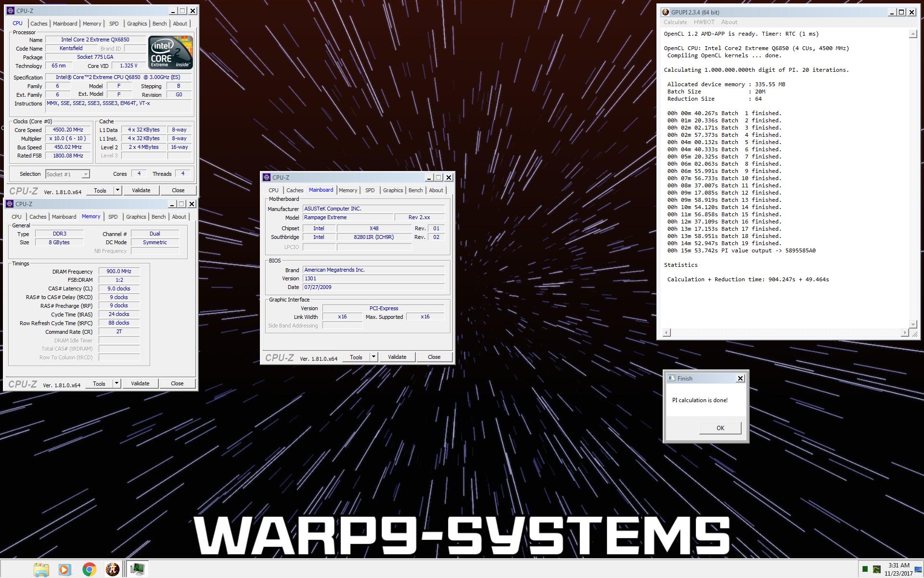924x578 pixels.
Task: Open Google Chrome from the taskbar
Action: point(89,569)
